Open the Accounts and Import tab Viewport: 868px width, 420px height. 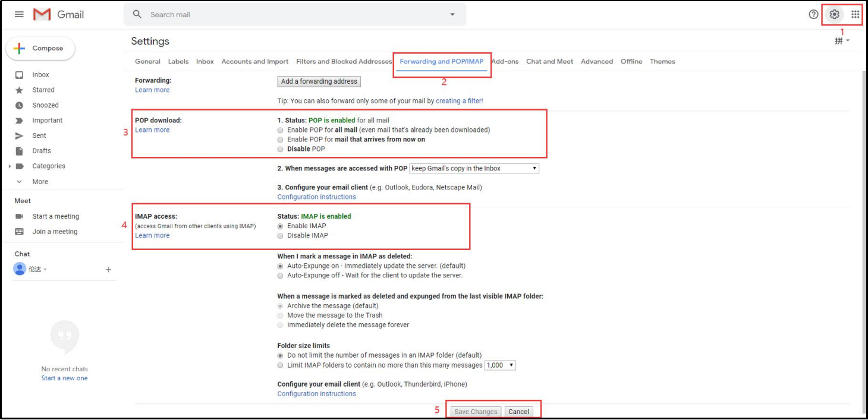point(254,62)
